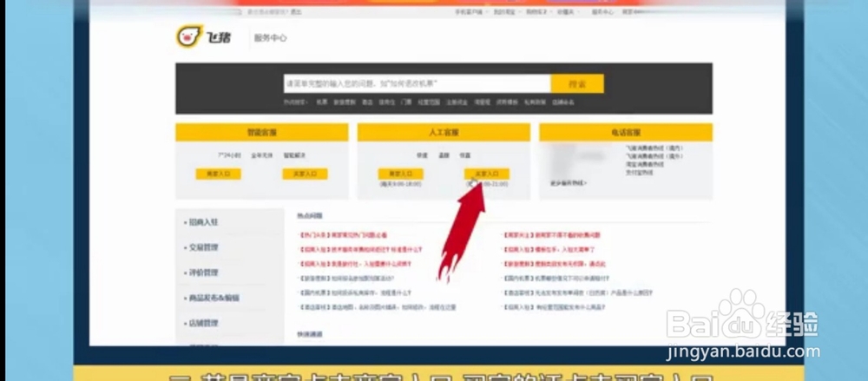This screenshot has height=381, width=868.
Task: Open 手机客户端 dropdown in top bar
Action: (470, 11)
